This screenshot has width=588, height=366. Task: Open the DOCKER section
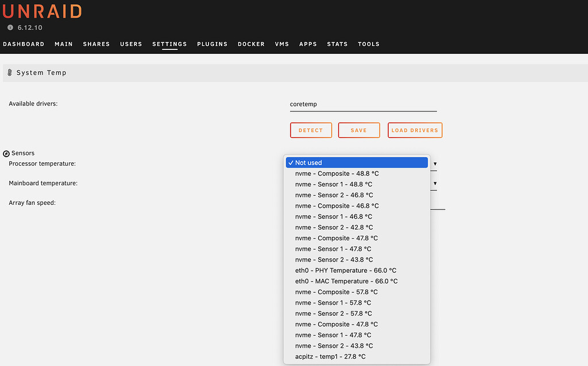click(x=251, y=44)
